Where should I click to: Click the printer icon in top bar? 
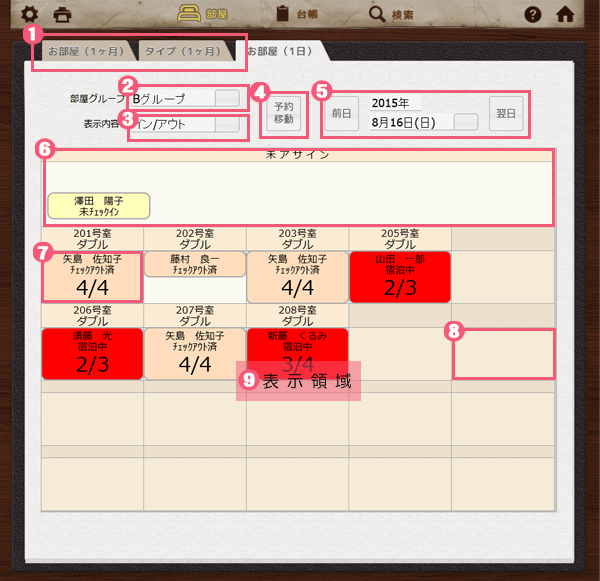coord(63,14)
